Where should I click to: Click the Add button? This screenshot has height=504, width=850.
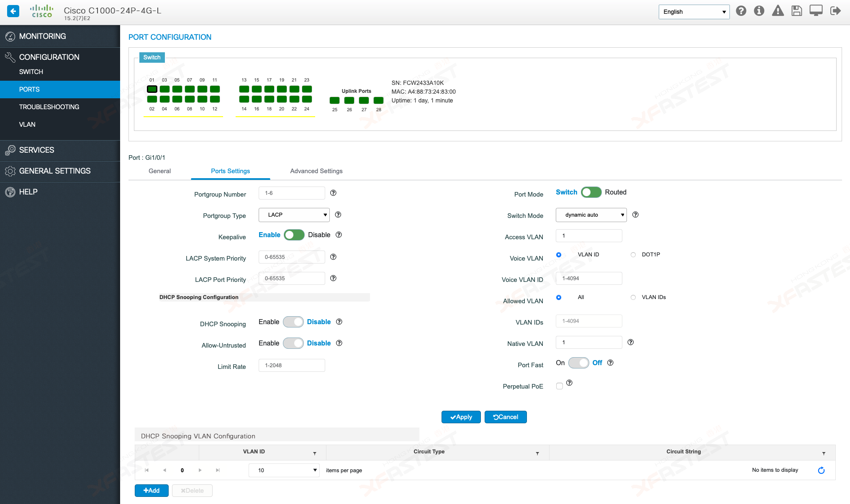(x=152, y=491)
